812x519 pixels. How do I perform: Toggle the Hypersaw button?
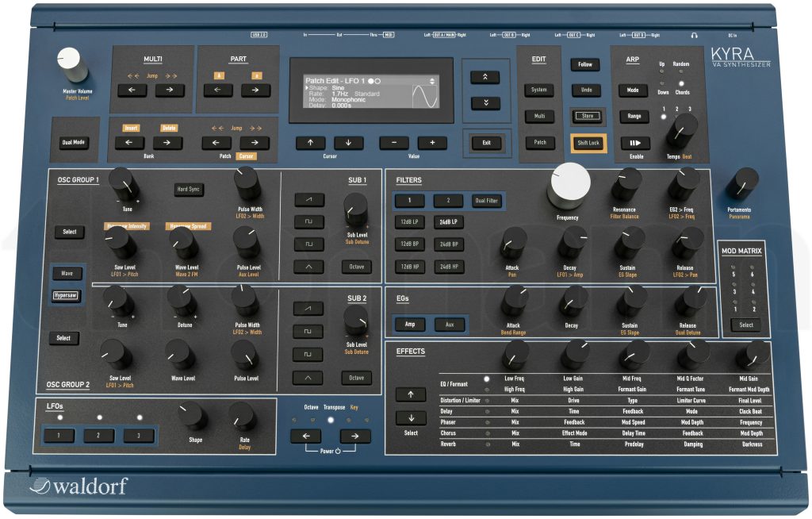tap(66, 295)
